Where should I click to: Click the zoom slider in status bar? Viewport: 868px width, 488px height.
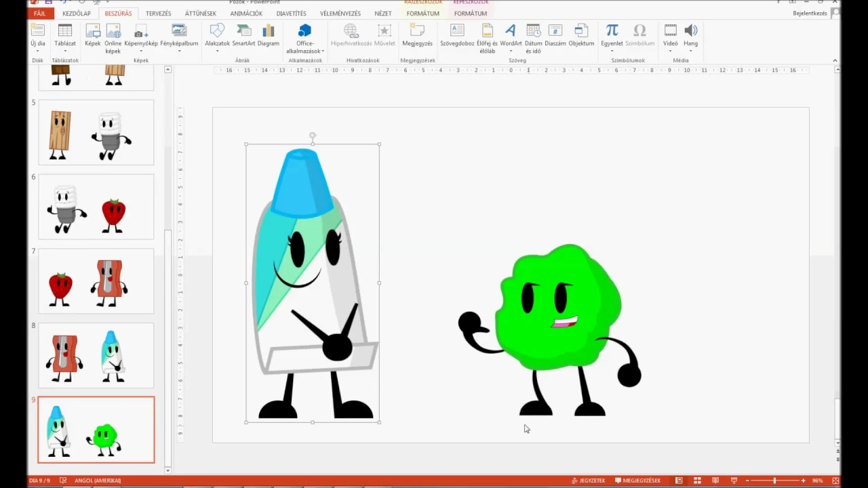774,481
